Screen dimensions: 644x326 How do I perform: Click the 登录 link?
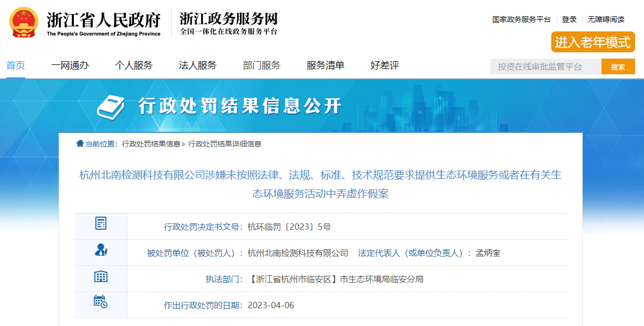569,19
